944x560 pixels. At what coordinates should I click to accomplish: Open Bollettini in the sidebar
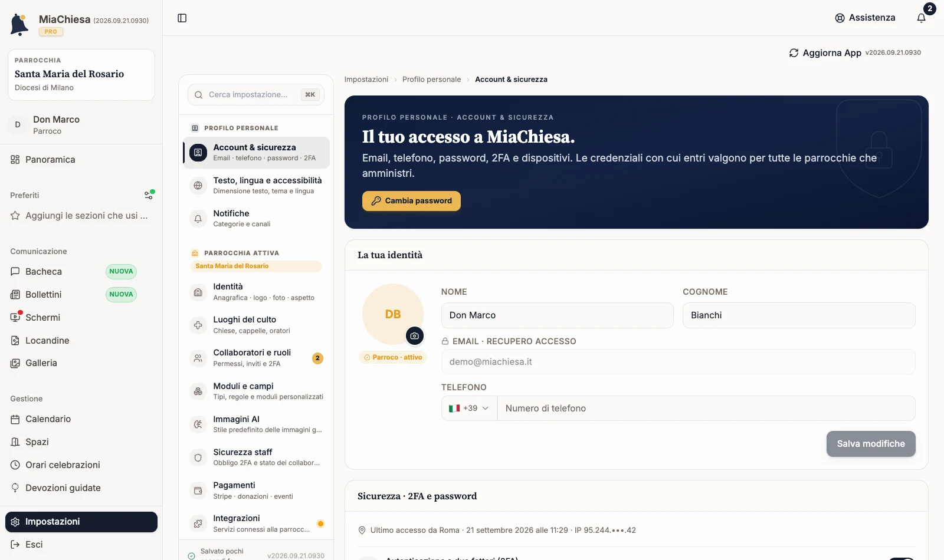[x=81, y=295]
